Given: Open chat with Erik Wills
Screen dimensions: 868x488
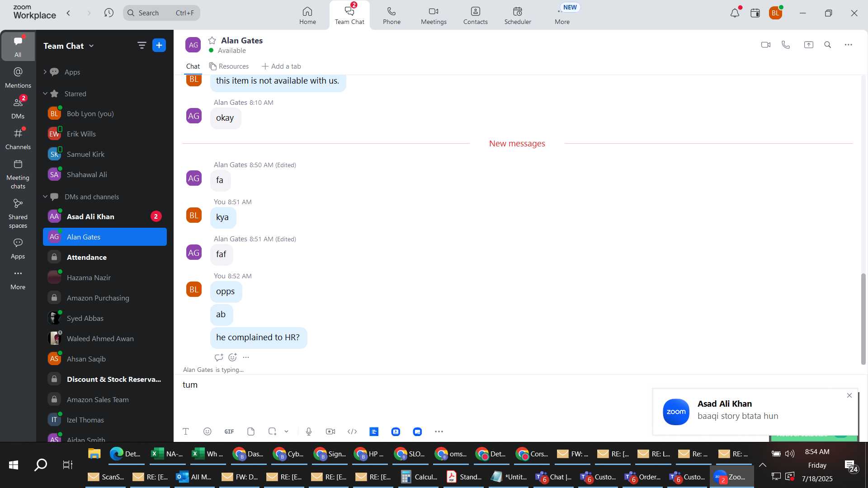Looking at the screenshot, I should tap(105, 134).
